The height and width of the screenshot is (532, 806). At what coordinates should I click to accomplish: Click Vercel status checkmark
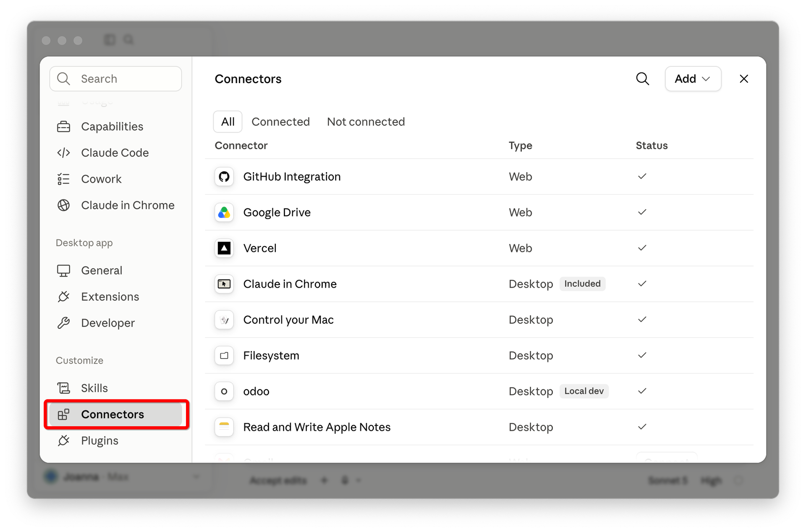coord(642,248)
